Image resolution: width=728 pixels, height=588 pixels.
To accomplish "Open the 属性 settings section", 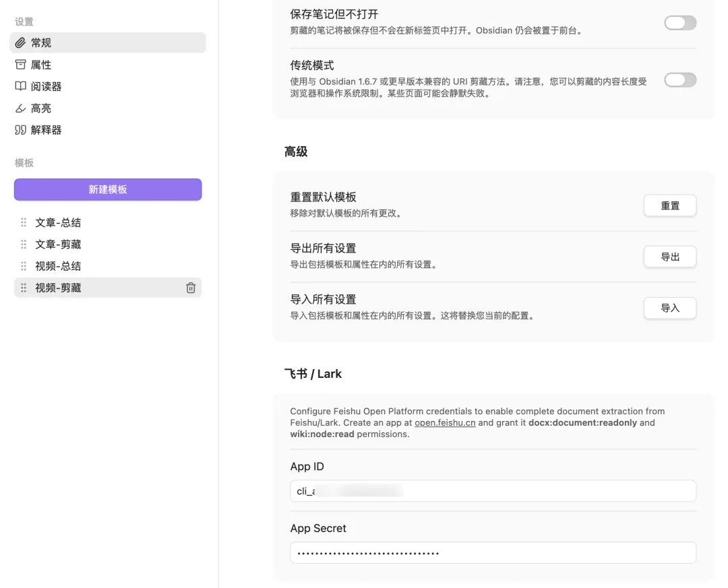I will [x=41, y=65].
